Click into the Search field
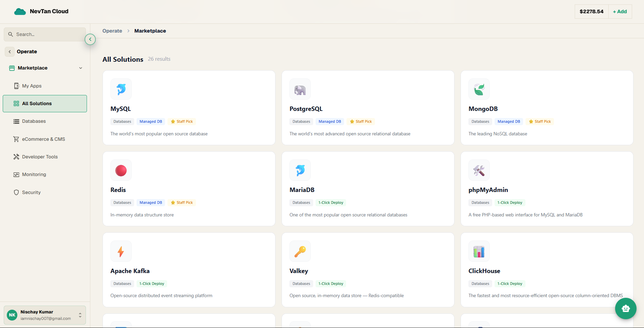This screenshot has width=644, height=328. tap(45, 34)
